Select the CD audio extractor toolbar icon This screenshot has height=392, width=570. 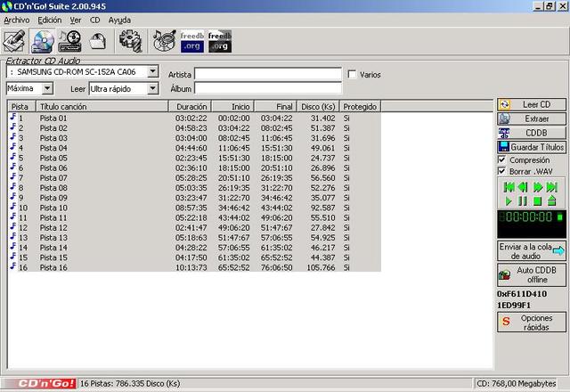tap(42, 41)
